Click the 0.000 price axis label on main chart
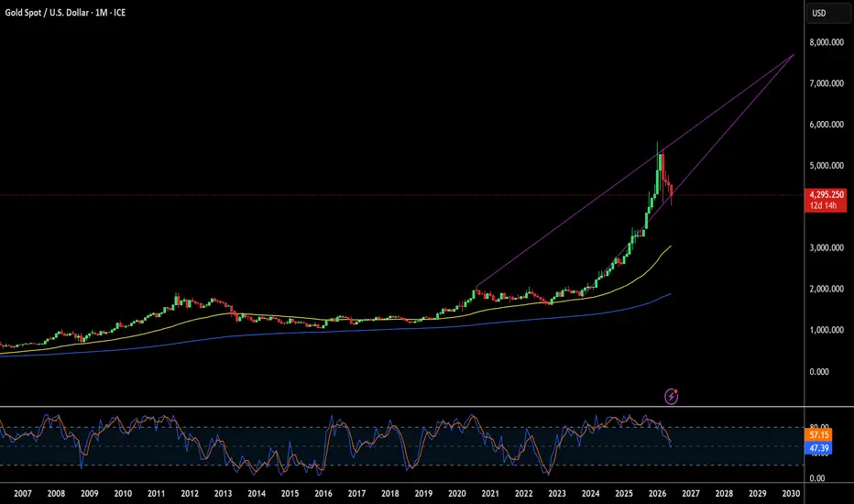 pyautogui.click(x=819, y=372)
